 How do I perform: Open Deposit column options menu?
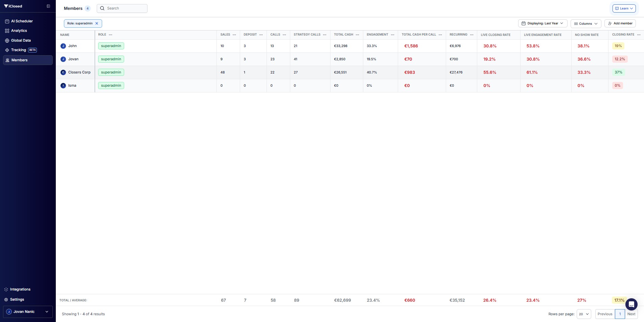point(261,35)
